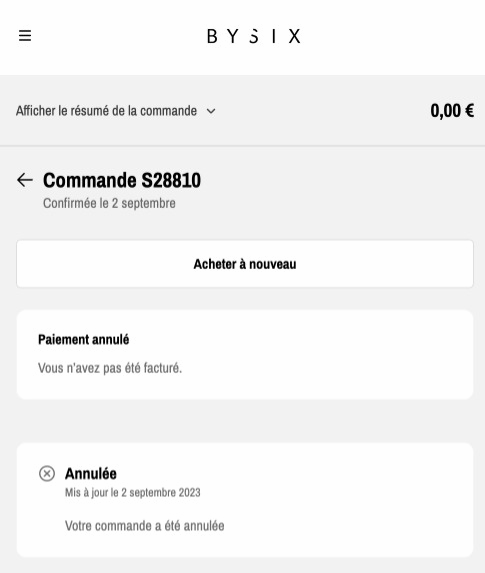Click 'Confirmée le 2 septembre' text
Image resolution: width=485 pixels, height=573 pixels.
coord(109,203)
